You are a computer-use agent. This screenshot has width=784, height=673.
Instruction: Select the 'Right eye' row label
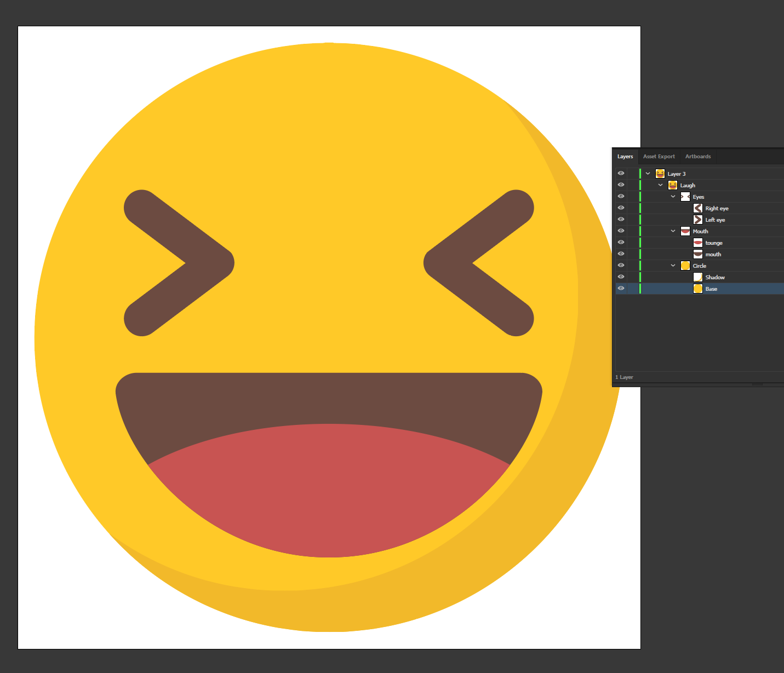pos(717,209)
